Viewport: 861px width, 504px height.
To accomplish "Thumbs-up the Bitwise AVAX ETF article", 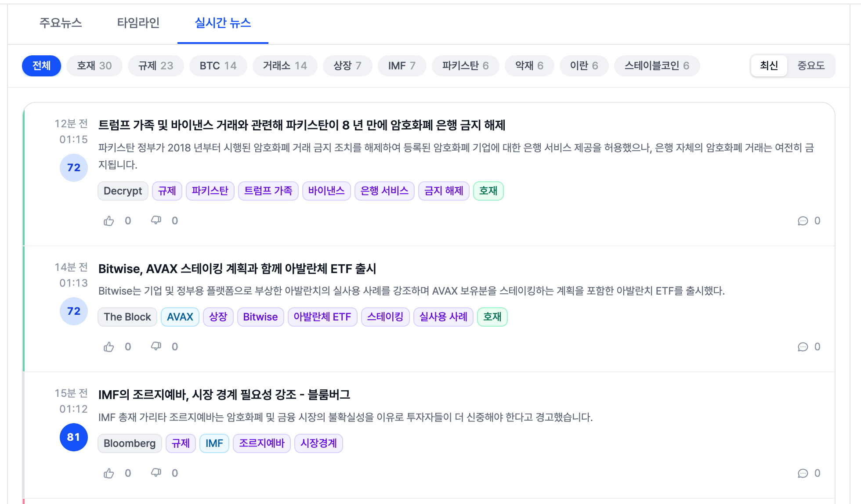I will [109, 347].
